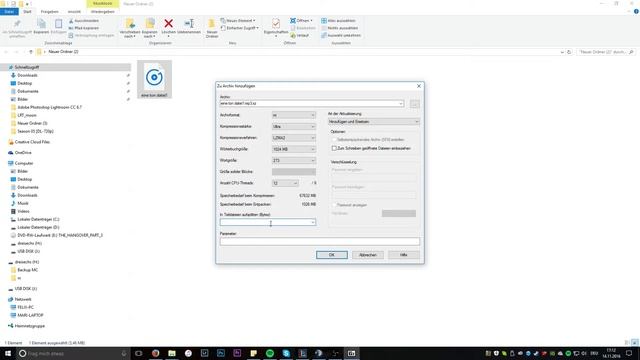The width and height of the screenshot is (640, 360).
Task: Open the Wortgröße dropdown
Action: (294, 160)
